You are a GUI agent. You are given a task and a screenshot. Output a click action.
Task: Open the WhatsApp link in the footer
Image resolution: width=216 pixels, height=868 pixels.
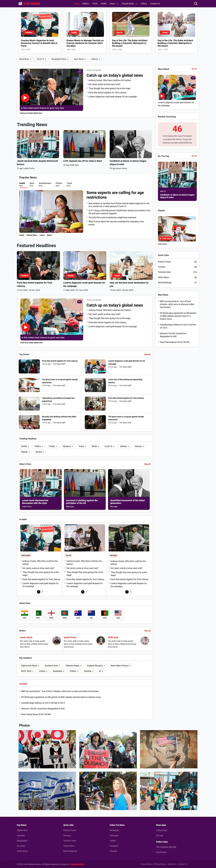(x=114, y=830)
